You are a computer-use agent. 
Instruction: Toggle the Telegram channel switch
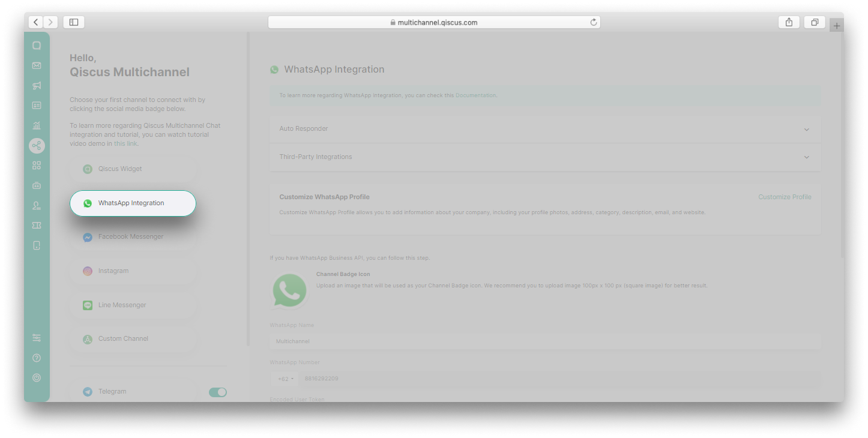[218, 392]
